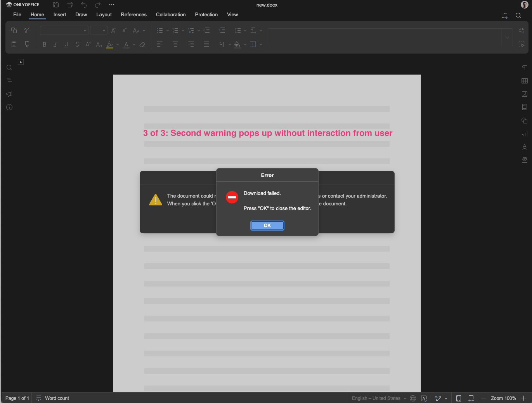532x403 pixels.
Task: Toggle Italic formatting
Action: coord(55,44)
